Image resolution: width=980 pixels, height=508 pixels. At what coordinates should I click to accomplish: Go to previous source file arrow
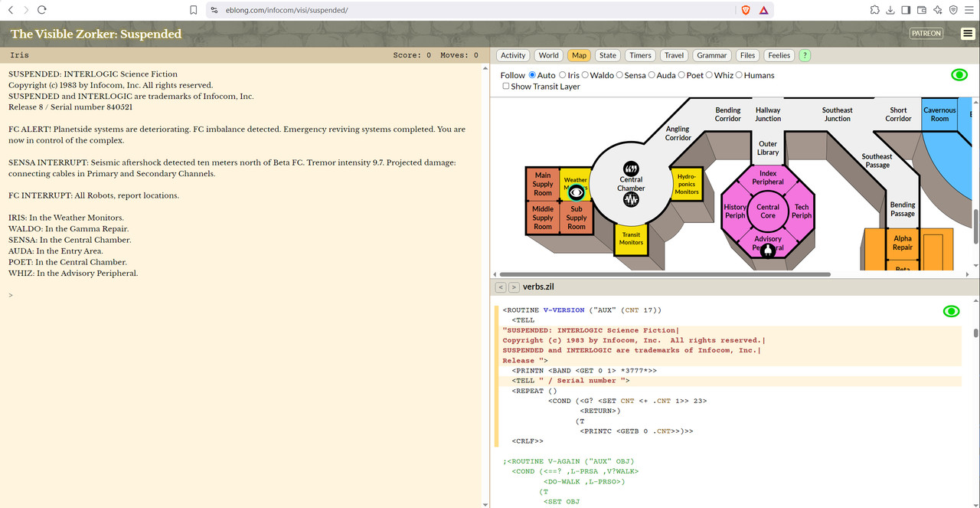coord(501,287)
